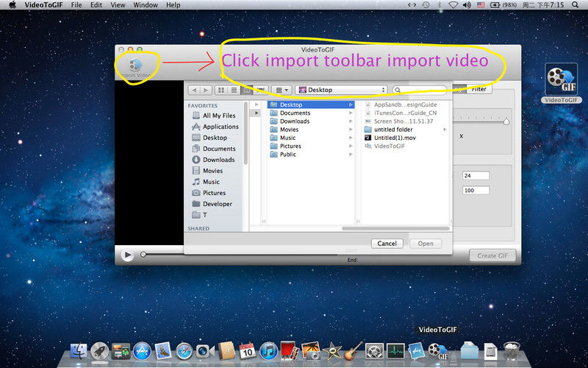The width and height of the screenshot is (588, 368).
Task: Click the play button
Action: tap(127, 255)
